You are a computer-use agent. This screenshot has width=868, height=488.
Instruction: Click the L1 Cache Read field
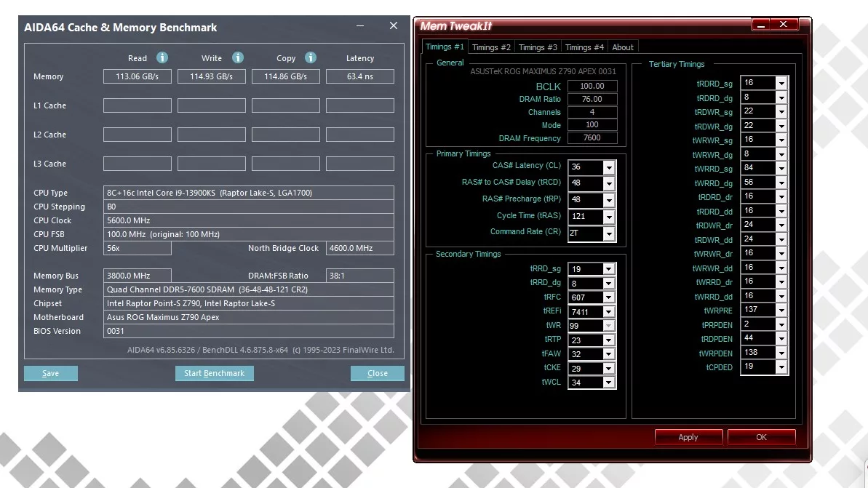[x=138, y=105]
